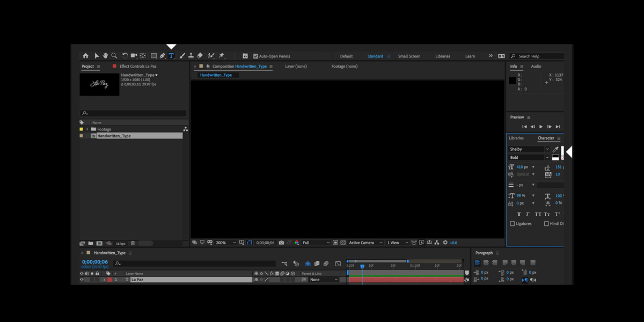Select the Pen tool
The image size is (644, 322).
(162, 56)
